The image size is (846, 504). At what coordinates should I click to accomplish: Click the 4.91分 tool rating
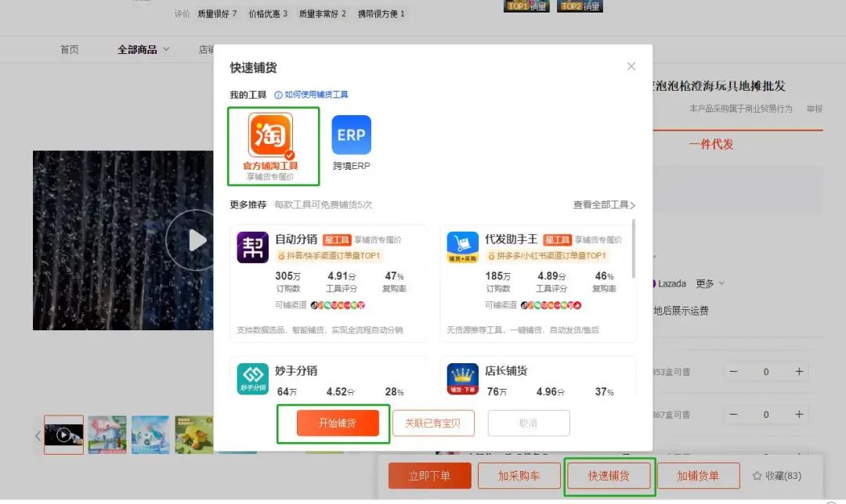342,276
